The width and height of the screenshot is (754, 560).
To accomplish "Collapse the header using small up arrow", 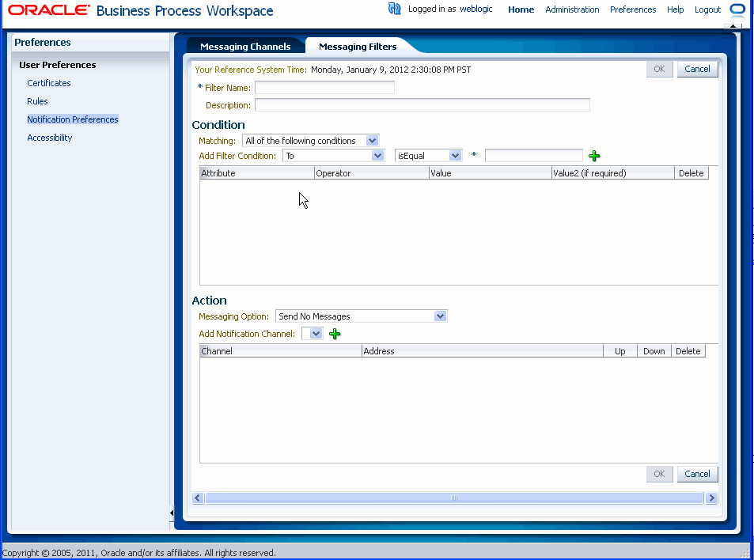I will (x=733, y=26).
